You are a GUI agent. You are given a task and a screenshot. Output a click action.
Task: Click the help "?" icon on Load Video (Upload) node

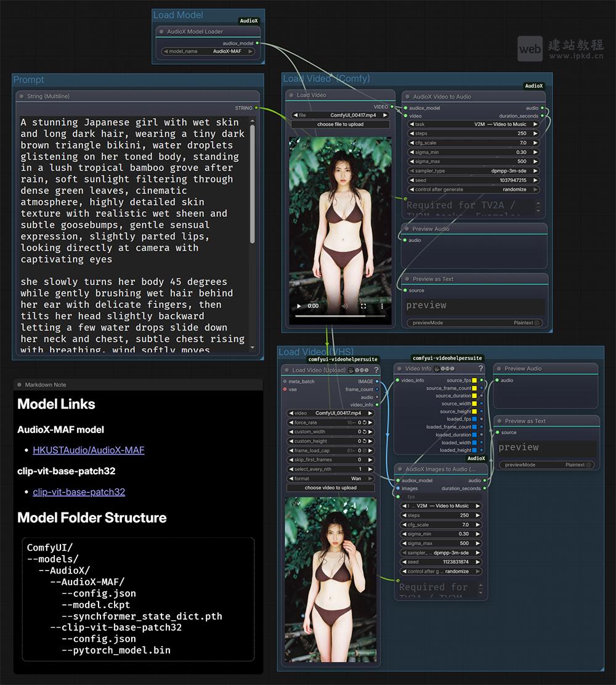(377, 369)
